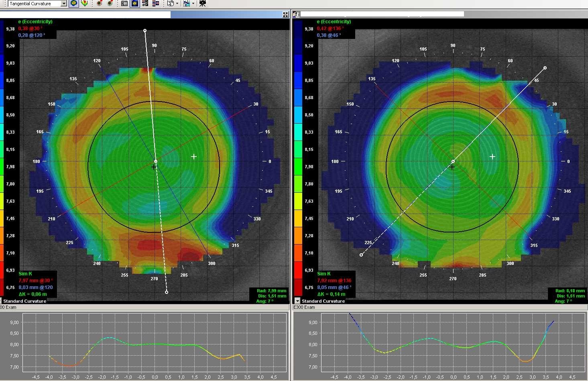Select the colored topography map icon in toolbar
Screen dimensions: 588x381
(74, 3)
